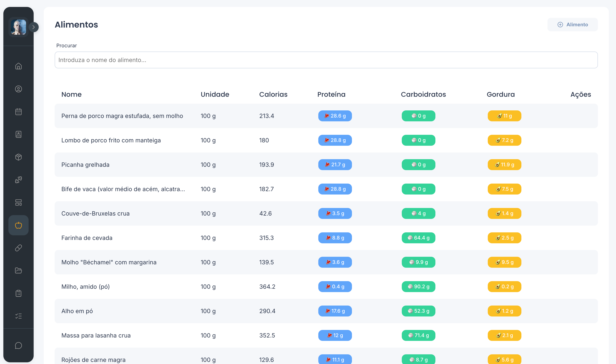The width and height of the screenshot is (616, 364).
Task: Click the Alimento add button
Action: 572,25
